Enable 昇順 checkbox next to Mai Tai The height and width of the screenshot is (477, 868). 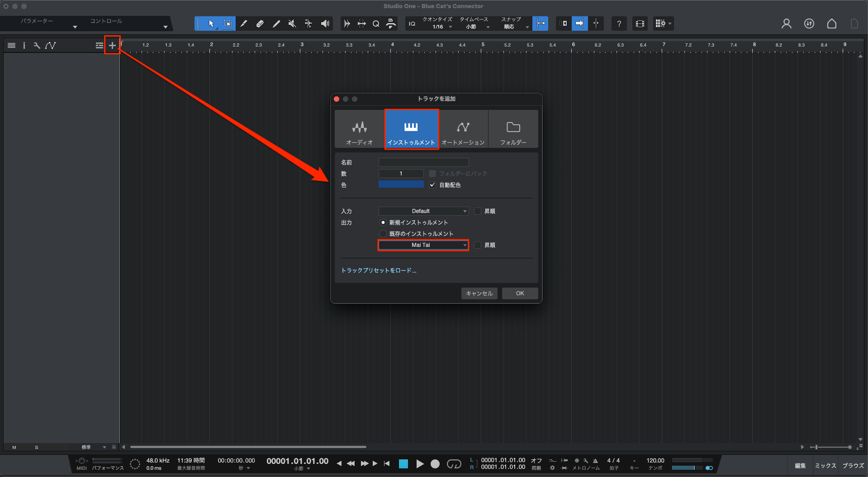[478, 245]
